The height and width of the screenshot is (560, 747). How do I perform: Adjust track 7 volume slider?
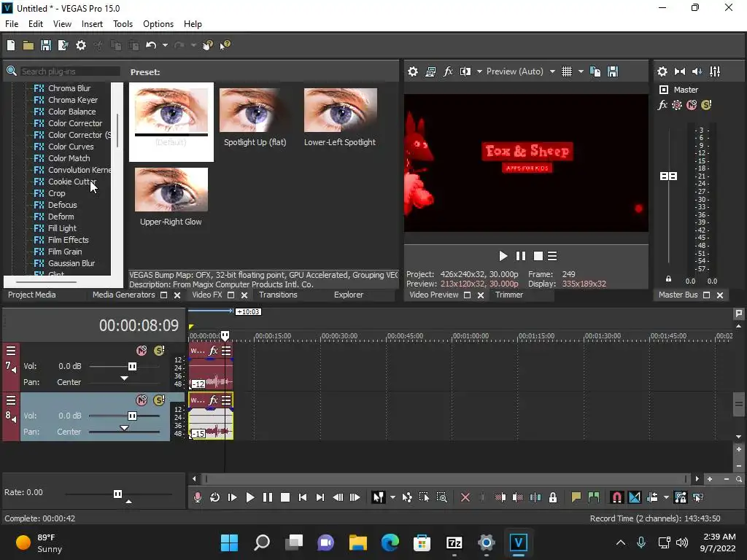[132, 366]
